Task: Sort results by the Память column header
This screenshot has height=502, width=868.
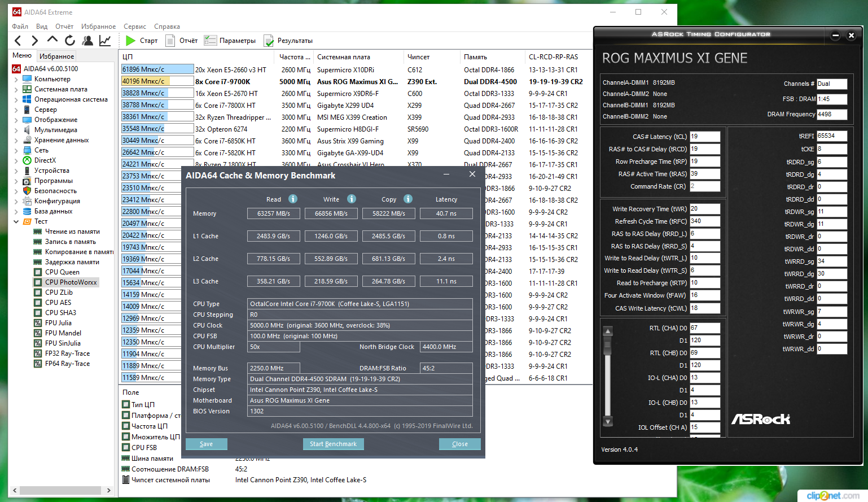Action: [x=493, y=57]
